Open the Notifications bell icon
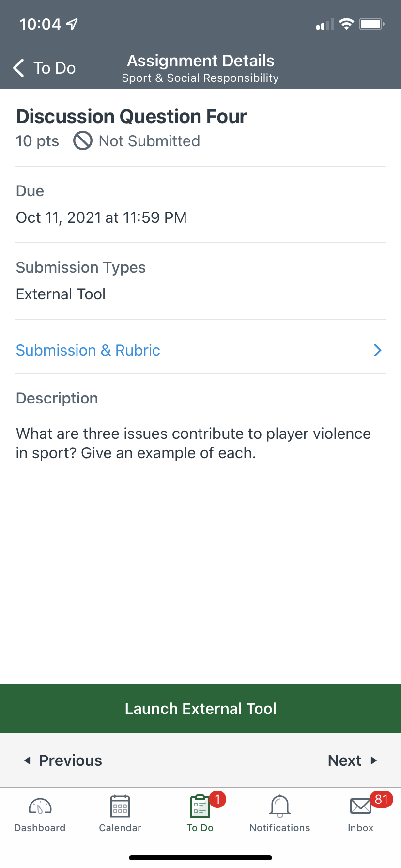Image resolution: width=401 pixels, height=868 pixels. pos(280,806)
